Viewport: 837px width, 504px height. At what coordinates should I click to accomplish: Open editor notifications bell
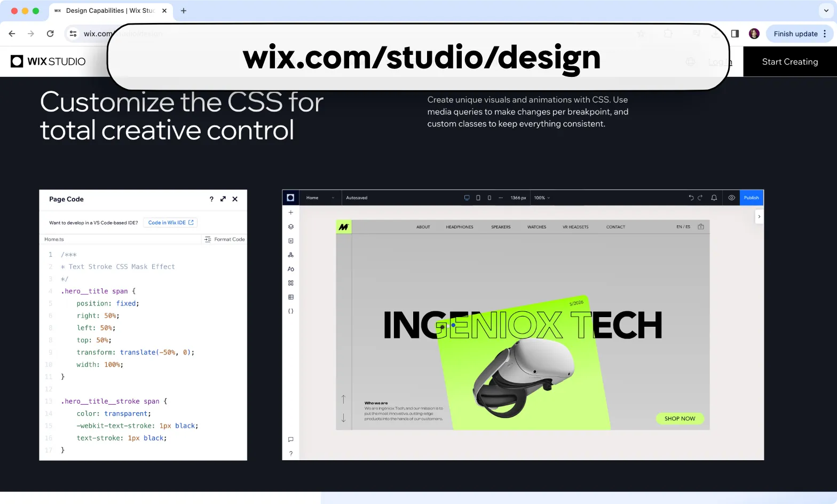[714, 198]
